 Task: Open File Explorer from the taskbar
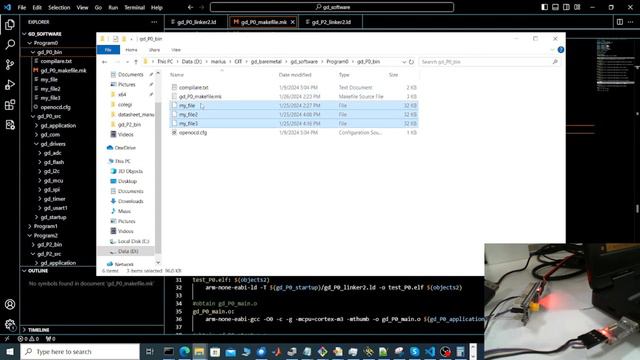[200, 351]
